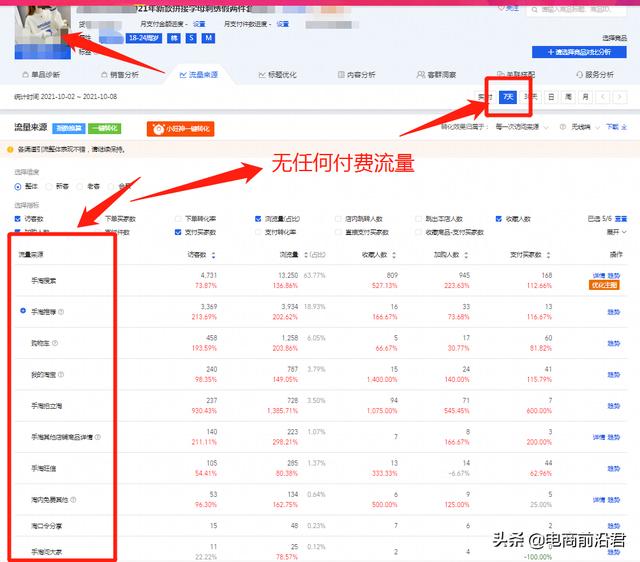Open 趋势 link in 购物车 row

click(x=613, y=344)
